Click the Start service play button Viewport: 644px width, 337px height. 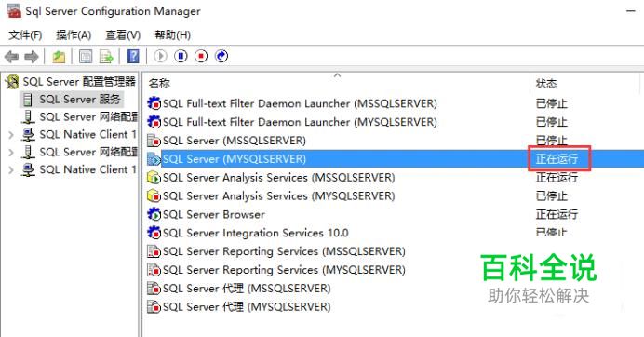pos(160,56)
